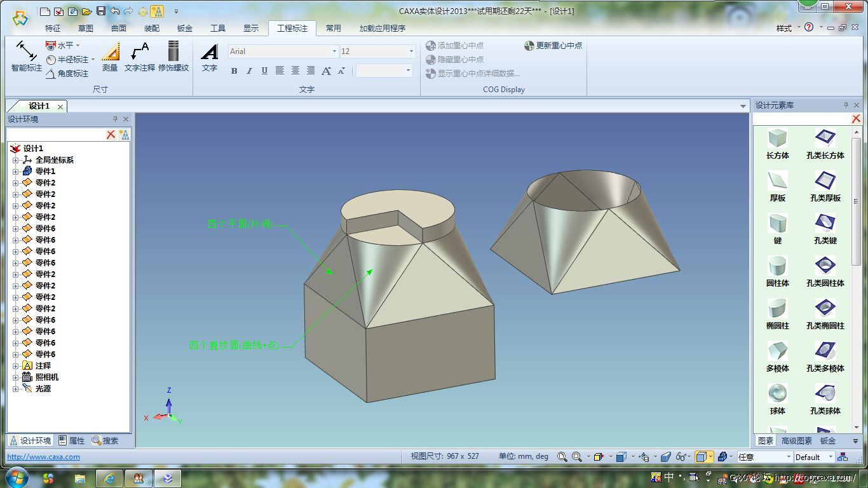The image size is (868, 488).
Task: Choose the 孔类长方体 hole block element
Action: 825,139
